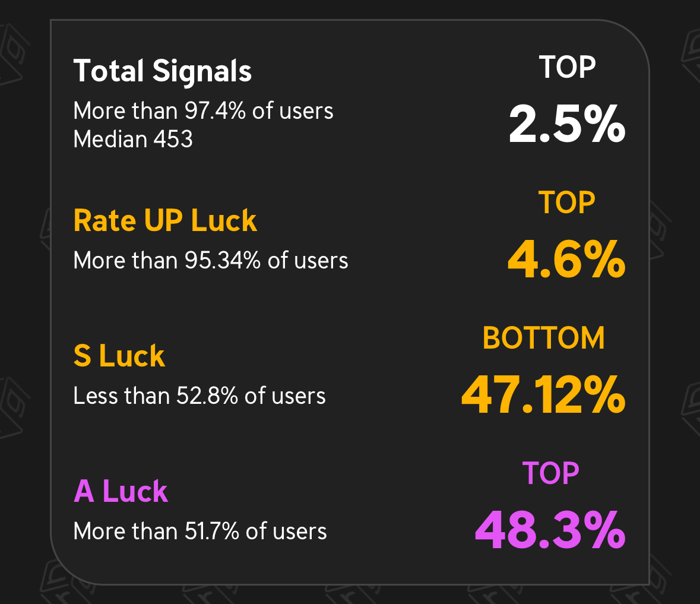The width and height of the screenshot is (700, 604).
Task: Click faint watermark logo left of S Luck
Action: tap(12, 404)
